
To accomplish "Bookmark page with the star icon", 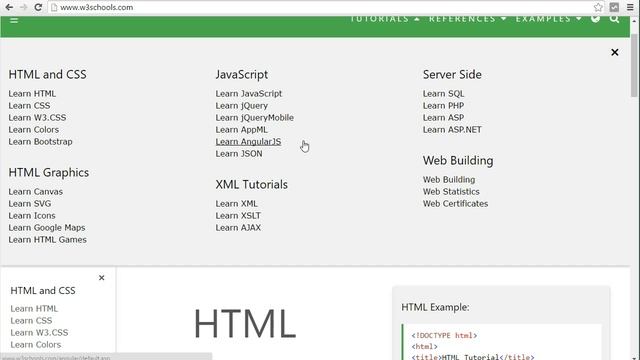I will tap(598, 7).
